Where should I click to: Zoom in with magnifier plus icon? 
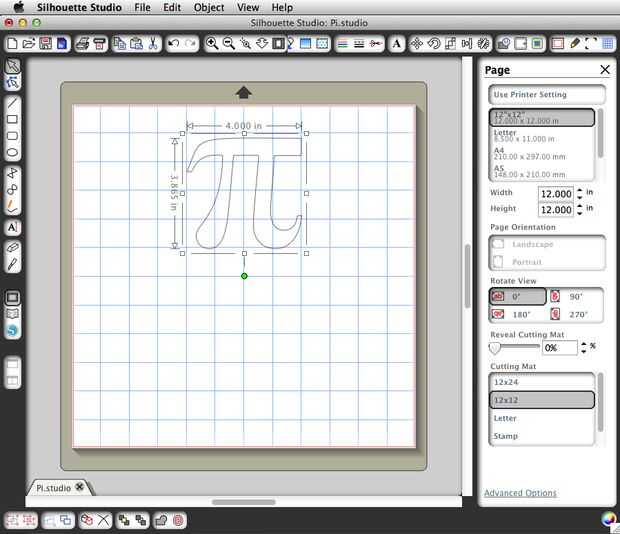(212, 43)
